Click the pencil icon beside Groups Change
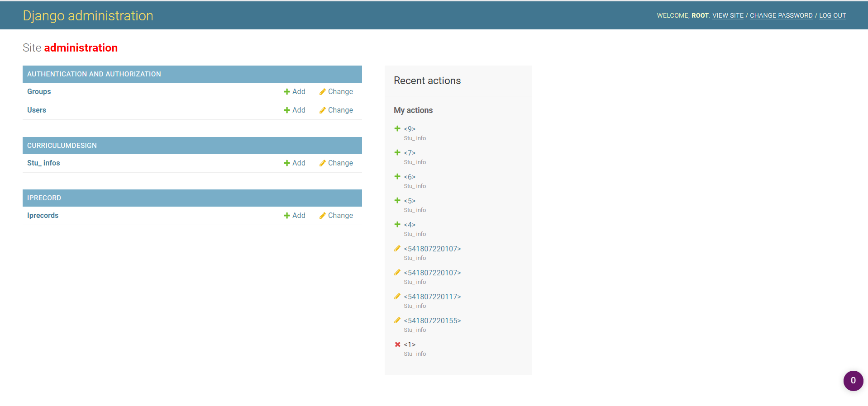The width and height of the screenshot is (868, 406). click(322, 92)
